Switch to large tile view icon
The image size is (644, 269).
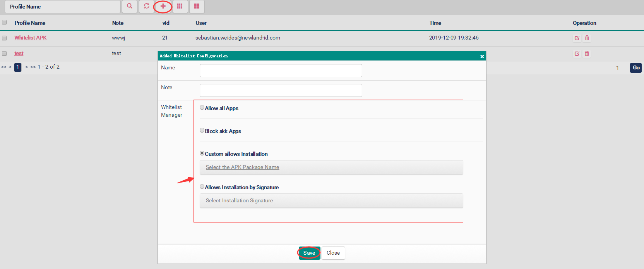197,6
